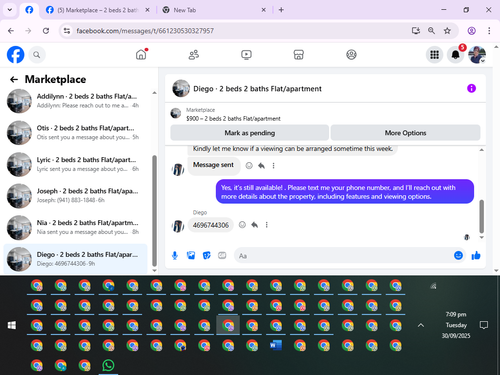500x375 pixels.
Task: Open conversation info purple icon
Action: point(471,88)
